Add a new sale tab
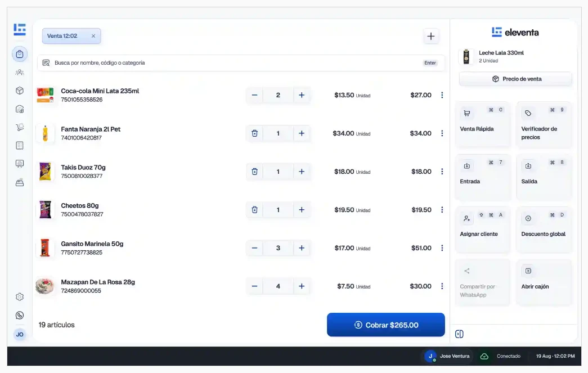The height and width of the screenshot is (373, 588). point(431,37)
